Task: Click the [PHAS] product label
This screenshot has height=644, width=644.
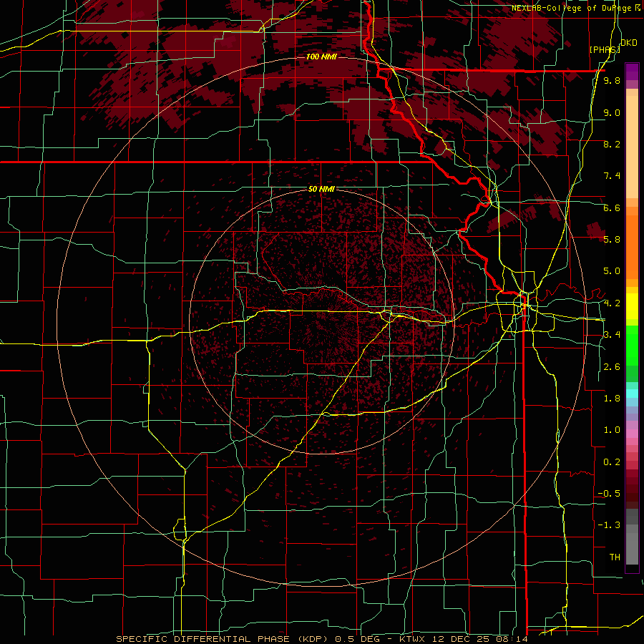Action: click(605, 49)
